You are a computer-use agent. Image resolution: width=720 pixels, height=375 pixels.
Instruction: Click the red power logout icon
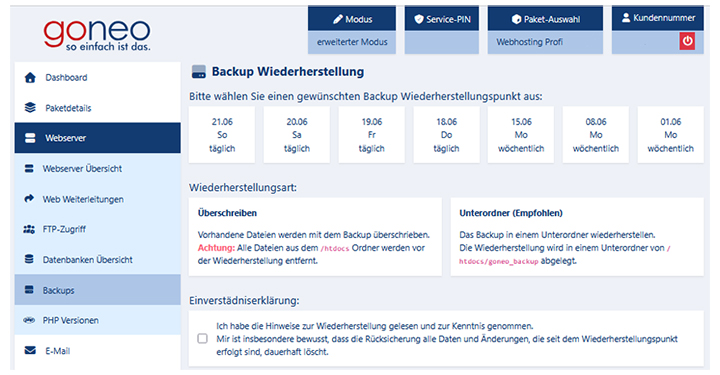point(687,41)
